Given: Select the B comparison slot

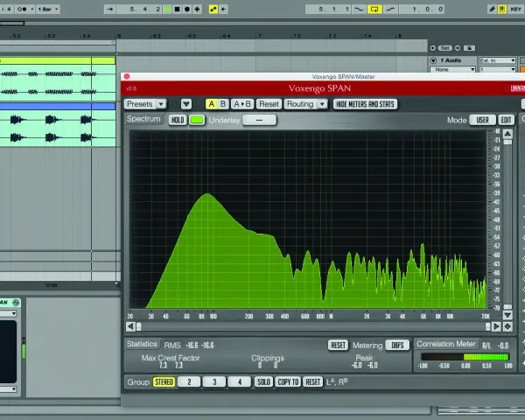Looking at the screenshot, I should coord(222,104).
